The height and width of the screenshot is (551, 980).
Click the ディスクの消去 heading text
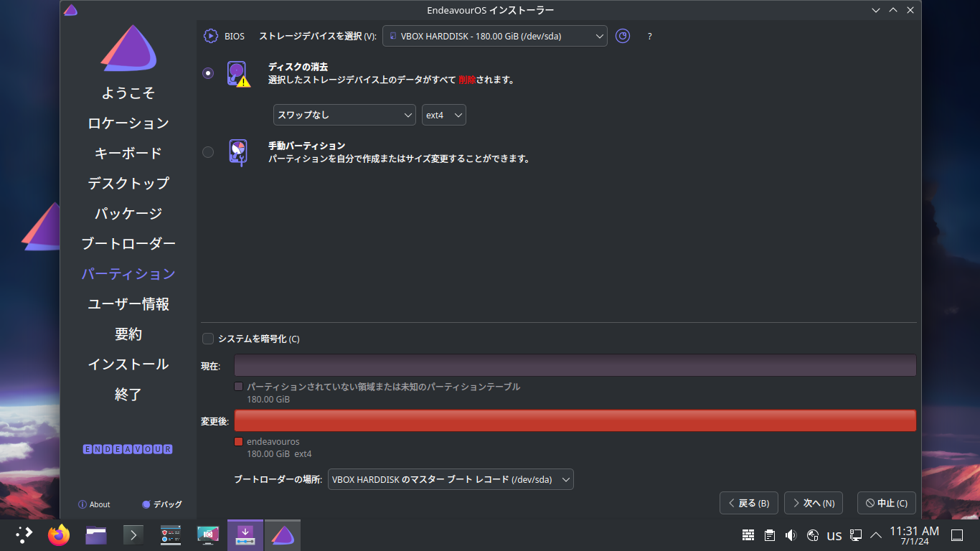tap(298, 67)
